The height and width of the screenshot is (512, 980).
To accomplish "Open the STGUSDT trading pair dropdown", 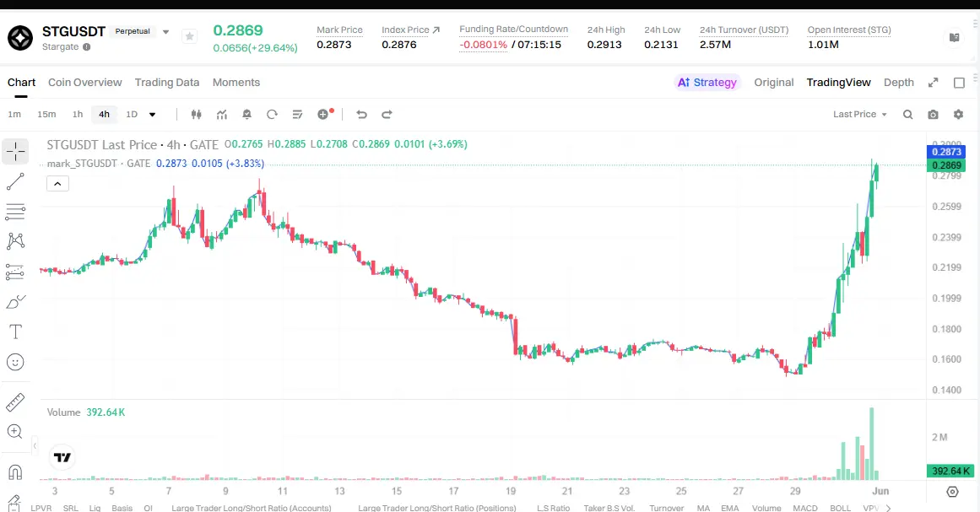I will (x=165, y=32).
